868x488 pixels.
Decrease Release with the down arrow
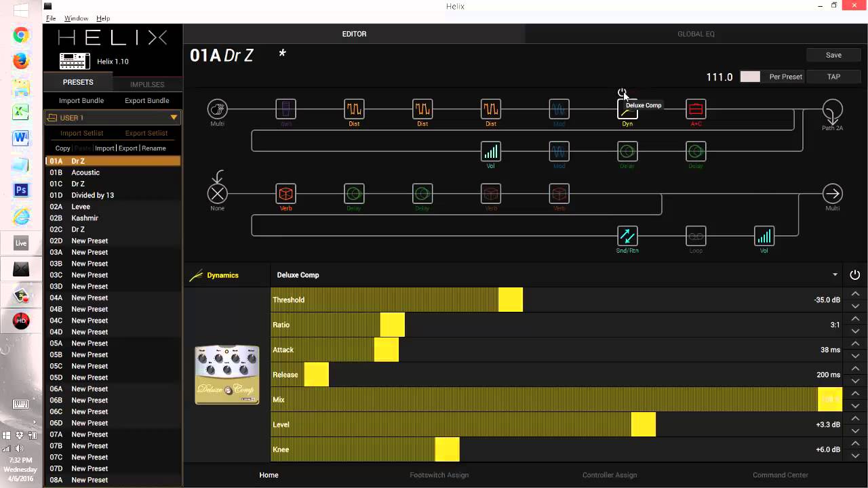click(x=855, y=381)
